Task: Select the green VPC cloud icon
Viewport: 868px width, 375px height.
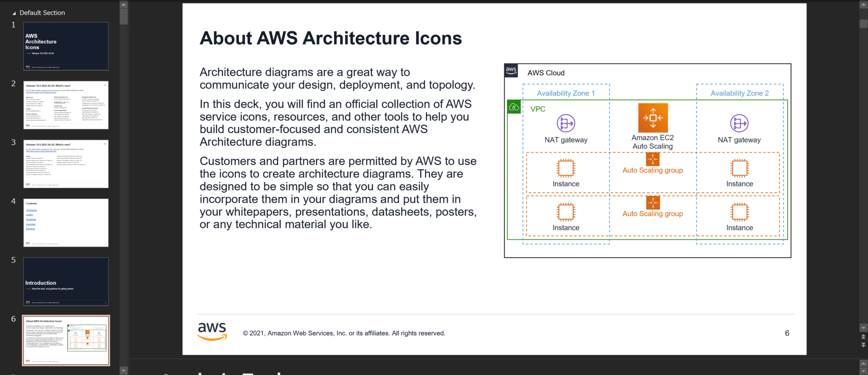Action: 514,107
